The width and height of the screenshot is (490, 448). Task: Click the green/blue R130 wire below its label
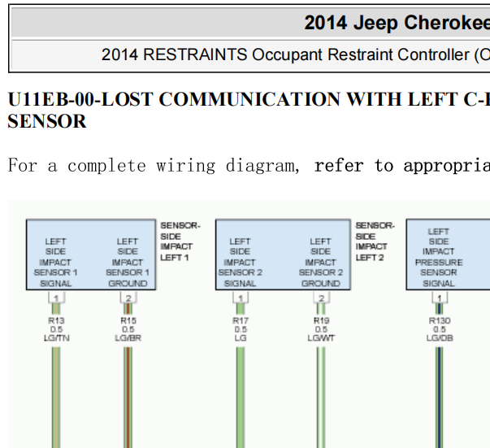coord(439,398)
